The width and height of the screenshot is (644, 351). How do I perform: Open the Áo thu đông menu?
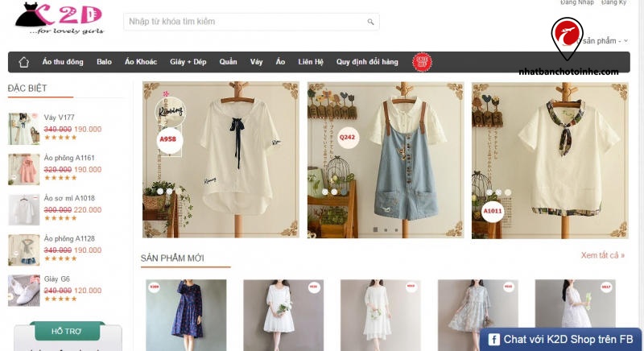[63, 62]
